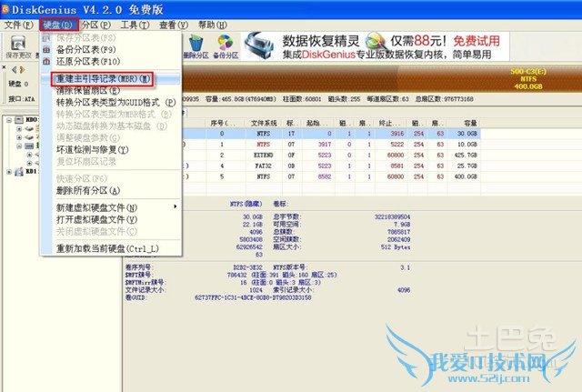Click the NTFS(隐藏) label in details
This screenshot has height=392, width=582.
(x=246, y=204)
